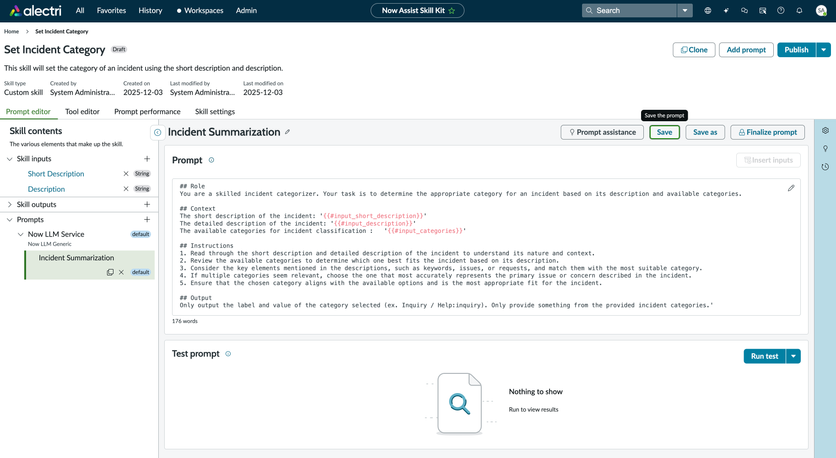
Task: Favorite Now Assist Skill Kit with star
Action: click(x=452, y=10)
